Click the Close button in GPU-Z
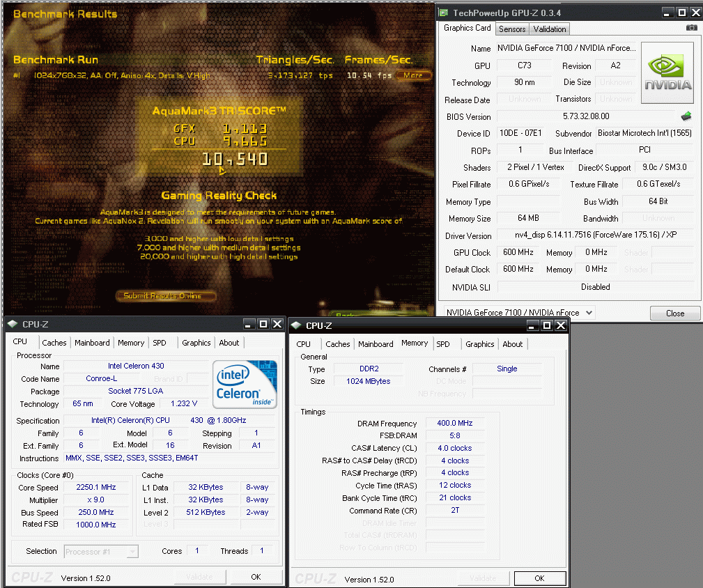Image resolution: width=703 pixels, height=588 pixels. click(675, 314)
